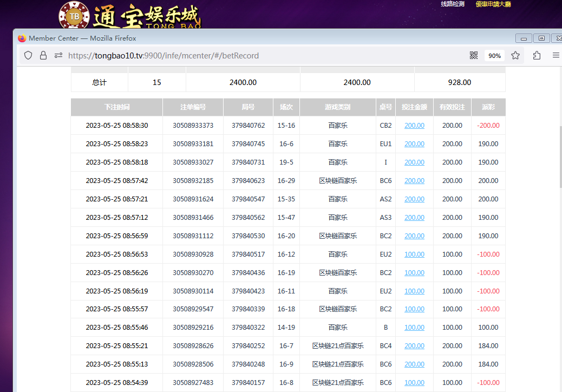The image size is (562, 392).
Task: Open the site security padlock info
Action: click(43, 56)
